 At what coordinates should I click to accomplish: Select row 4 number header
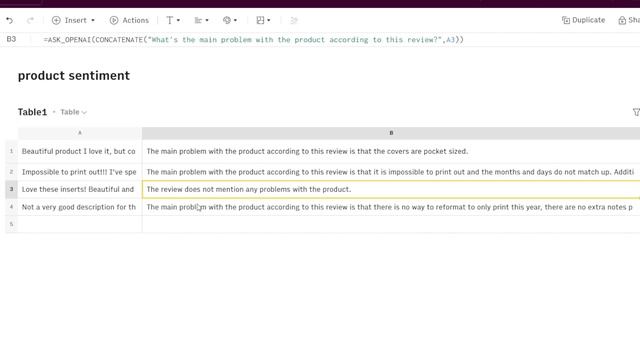tap(11, 207)
